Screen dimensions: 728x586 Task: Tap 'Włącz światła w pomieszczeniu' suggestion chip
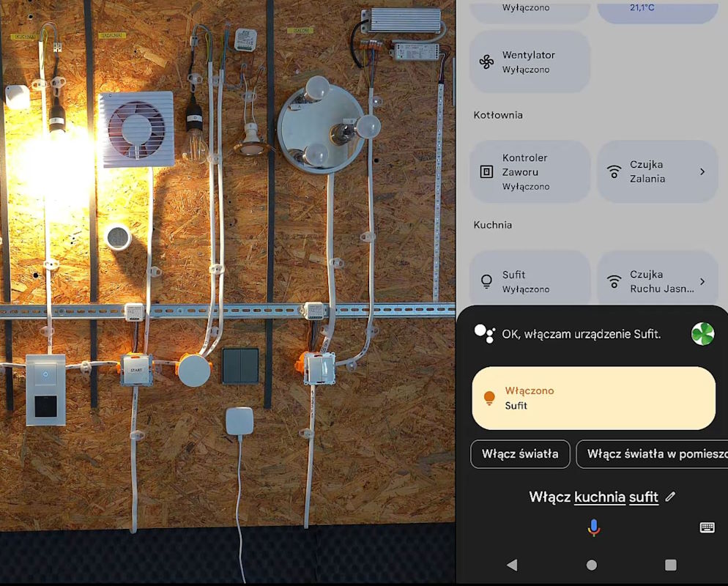coord(652,454)
